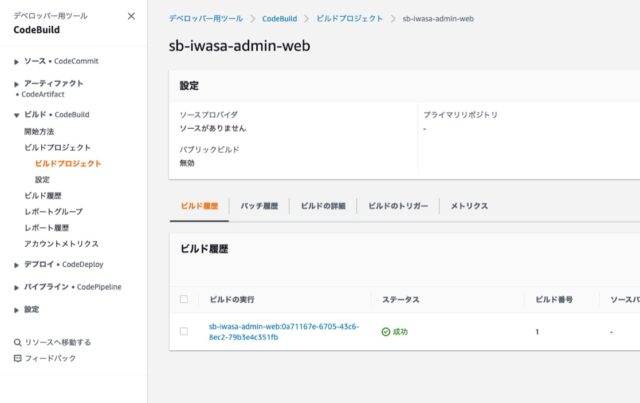
Task: Click the ステータス column header
Action: tap(400, 300)
